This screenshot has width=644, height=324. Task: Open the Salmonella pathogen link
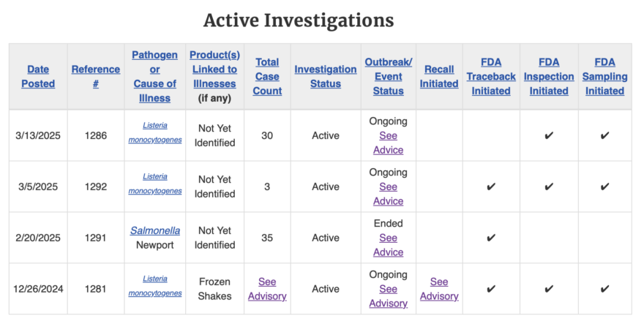tap(155, 231)
